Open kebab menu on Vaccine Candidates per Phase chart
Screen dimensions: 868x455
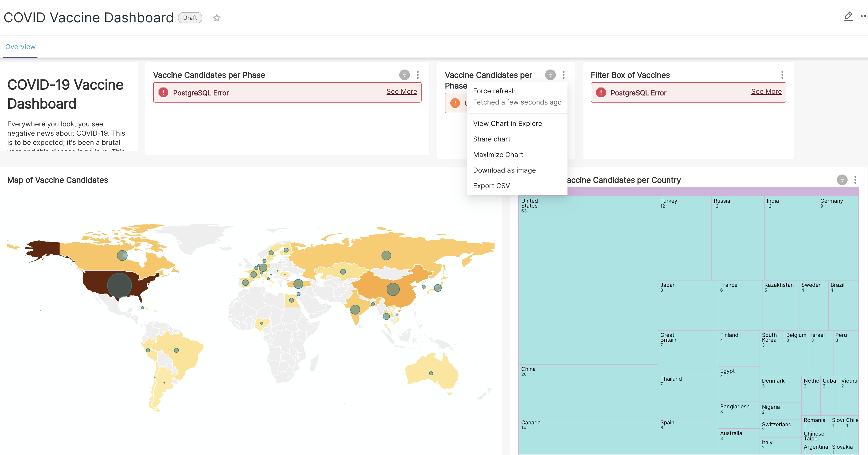418,75
